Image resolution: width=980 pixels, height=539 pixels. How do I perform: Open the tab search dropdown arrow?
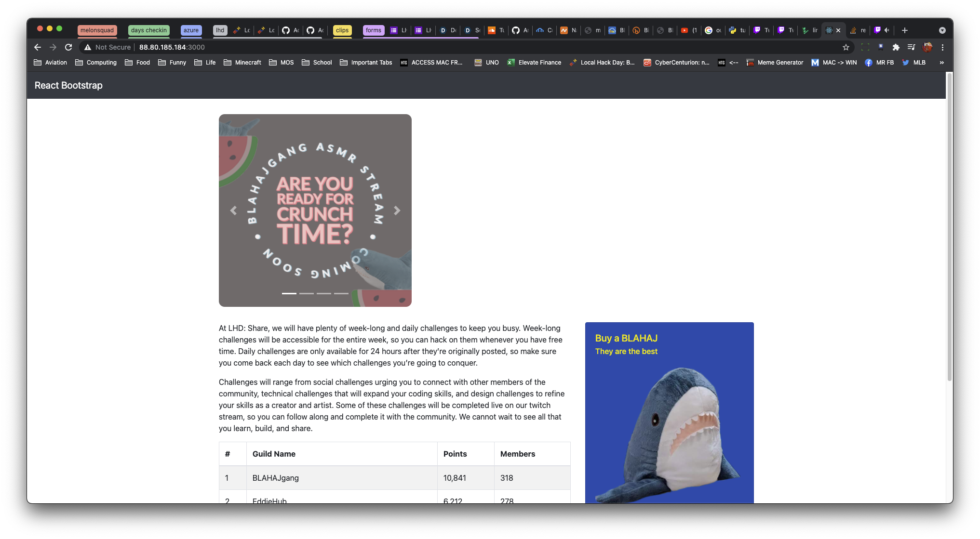[942, 30]
